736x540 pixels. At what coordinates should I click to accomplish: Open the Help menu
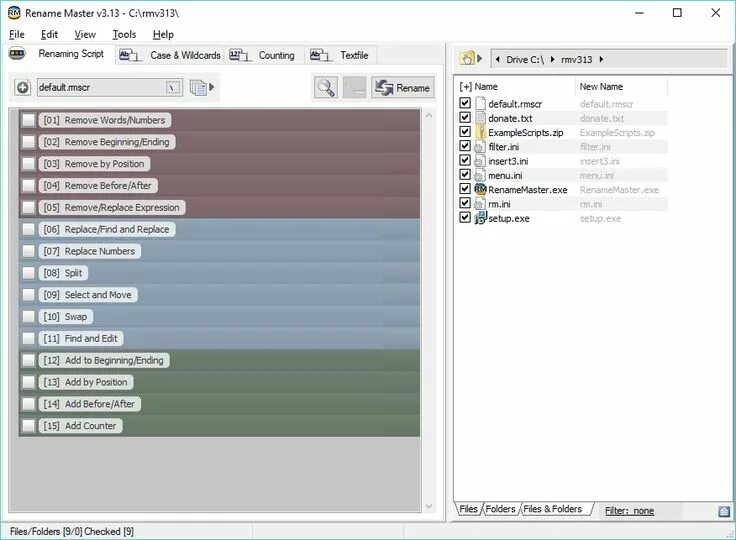coord(163,34)
